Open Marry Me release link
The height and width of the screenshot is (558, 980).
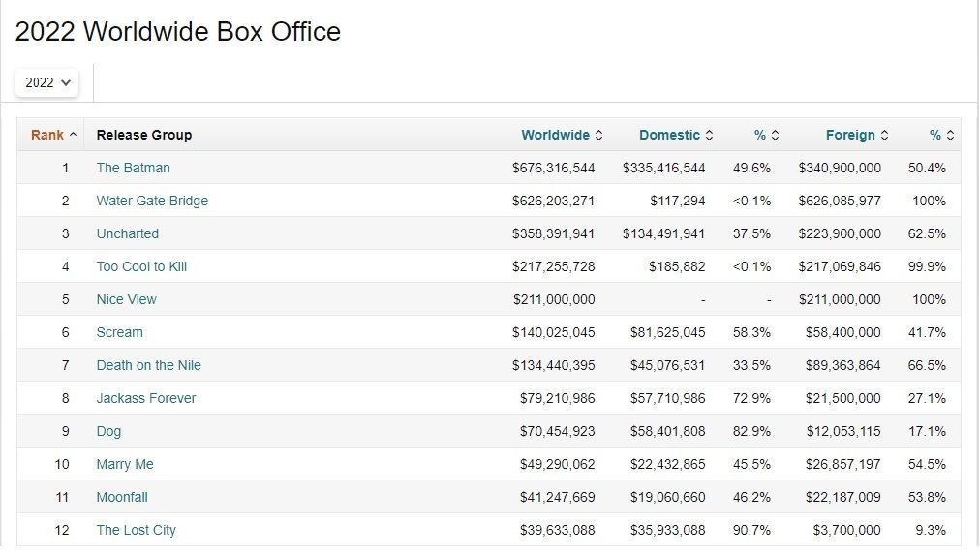[125, 464]
